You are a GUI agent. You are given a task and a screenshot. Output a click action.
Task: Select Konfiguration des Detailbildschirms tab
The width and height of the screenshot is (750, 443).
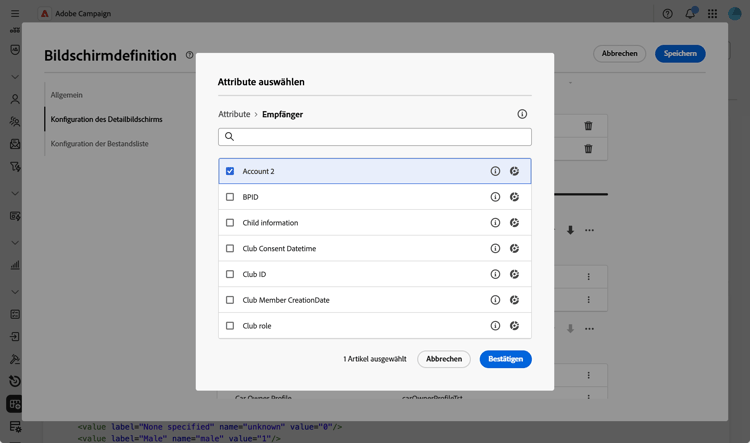(x=106, y=119)
